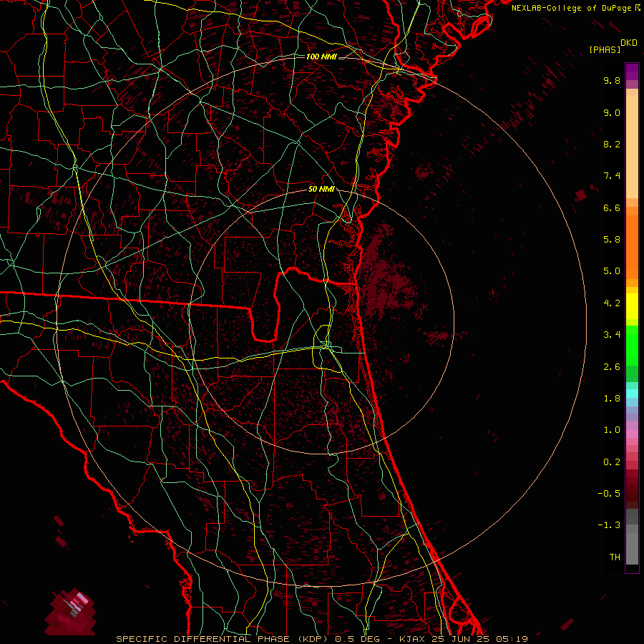Click the 7.4 value on the scale
This screenshot has width=644, height=644.
pyautogui.click(x=612, y=176)
